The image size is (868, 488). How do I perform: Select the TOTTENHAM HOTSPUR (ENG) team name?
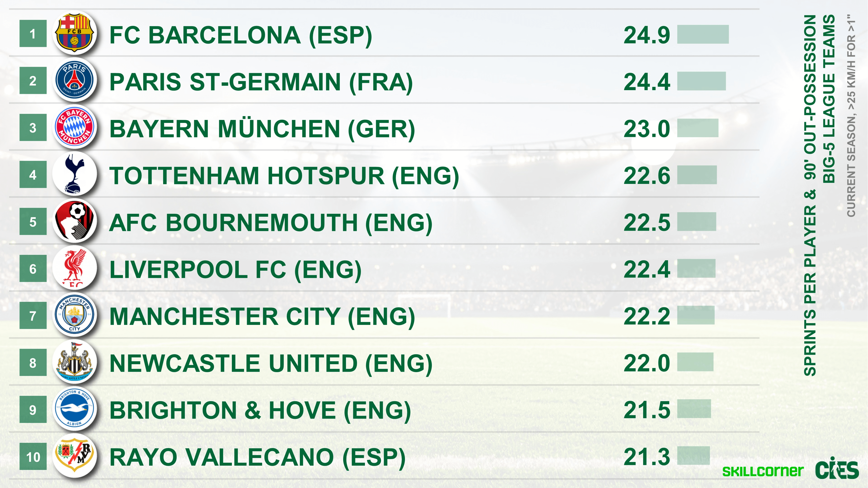point(284,176)
